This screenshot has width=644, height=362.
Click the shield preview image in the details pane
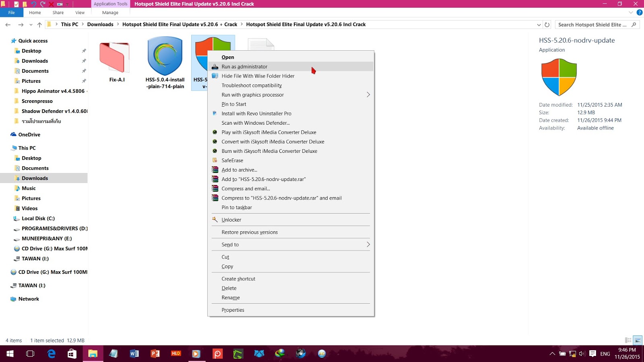(x=559, y=77)
